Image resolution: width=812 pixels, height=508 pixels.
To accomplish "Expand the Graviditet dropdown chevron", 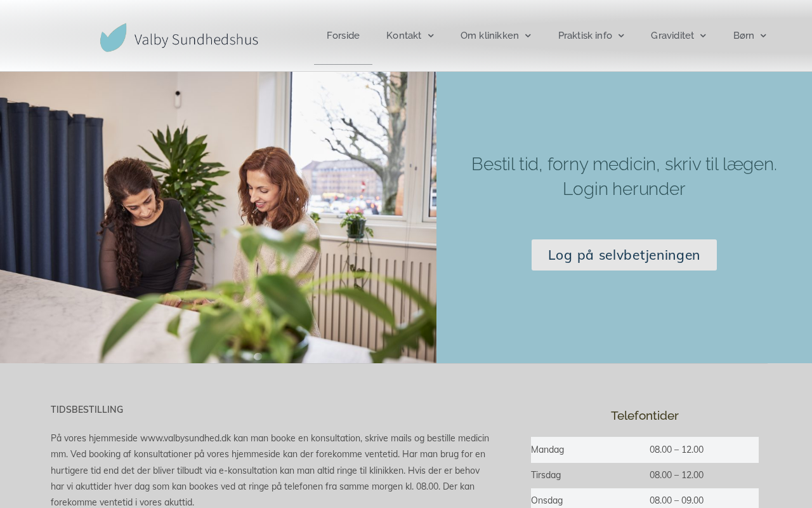I will (x=703, y=36).
